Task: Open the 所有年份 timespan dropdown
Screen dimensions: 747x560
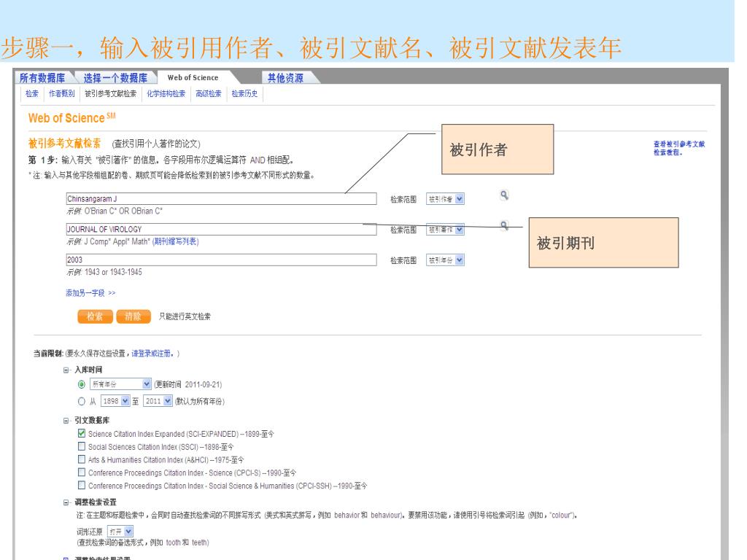Action: (120, 384)
